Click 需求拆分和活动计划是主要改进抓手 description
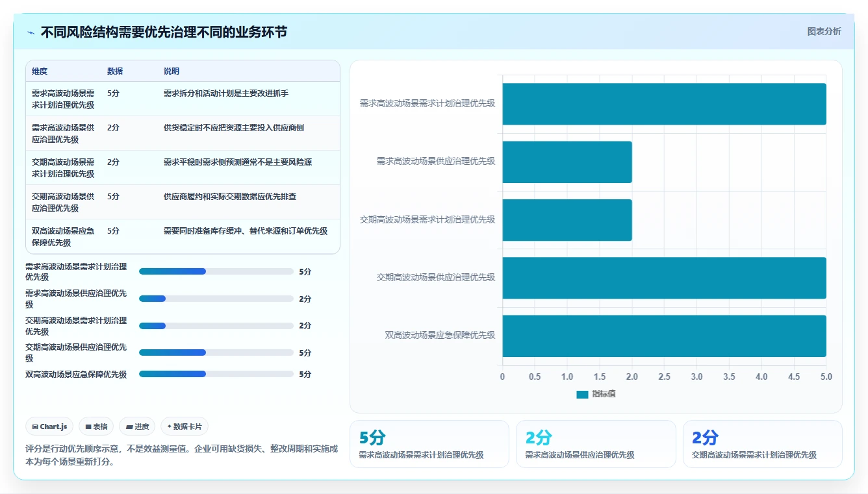Screen dimensions: 868x494 tap(226, 93)
